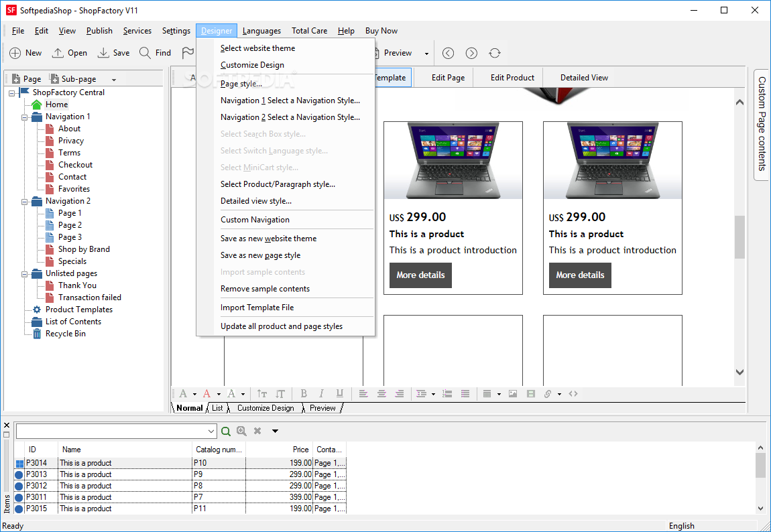The width and height of the screenshot is (771, 532).
Task: Open the insert table dropdown arrow
Action: pyautogui.click(x=499, y=394)
